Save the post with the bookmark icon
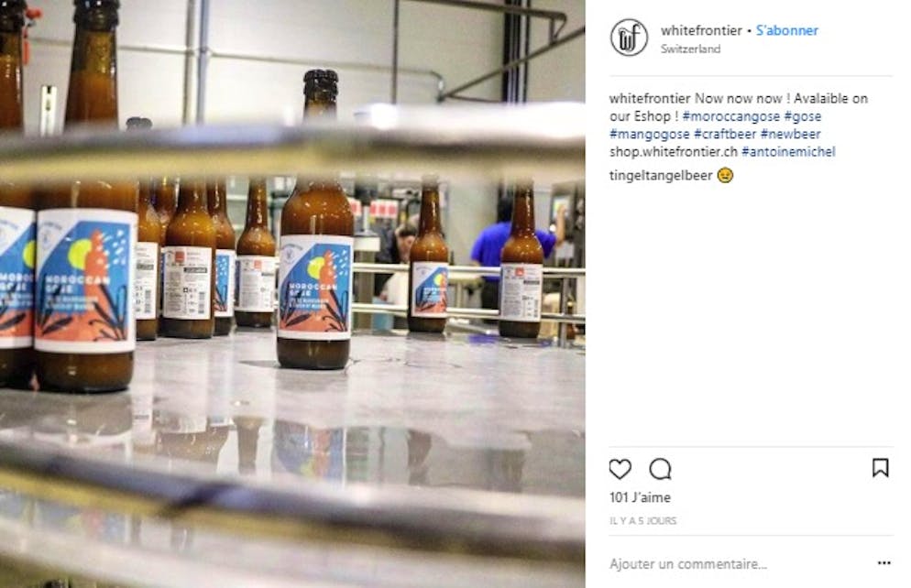 pos(880,468)
